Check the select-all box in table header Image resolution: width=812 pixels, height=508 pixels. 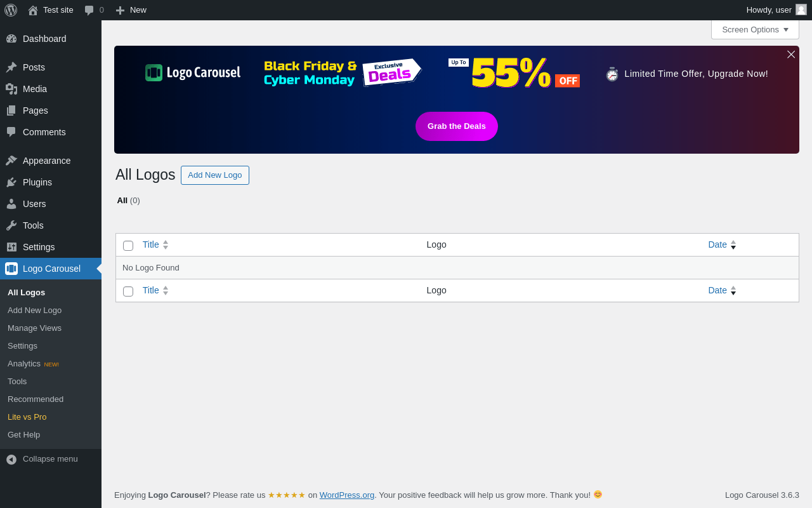128,246
